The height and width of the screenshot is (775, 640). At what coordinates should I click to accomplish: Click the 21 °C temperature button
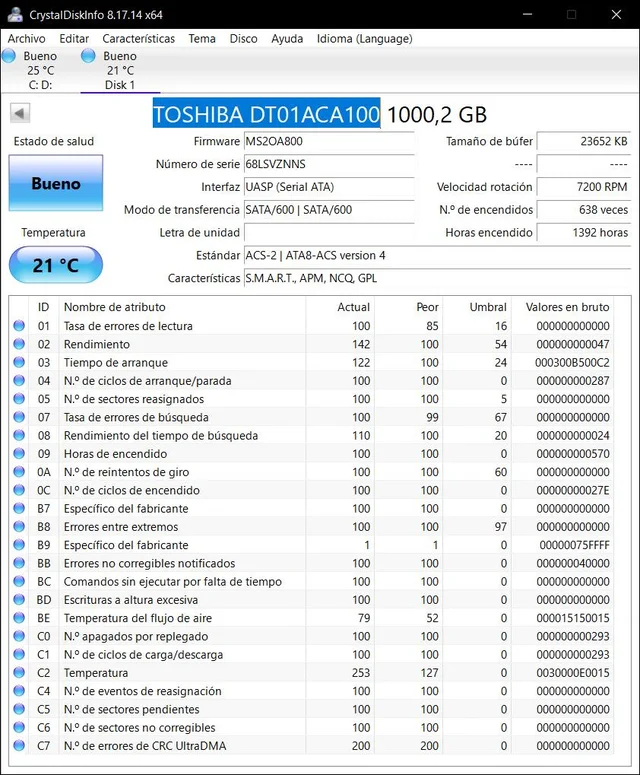(x=56, y=265)
